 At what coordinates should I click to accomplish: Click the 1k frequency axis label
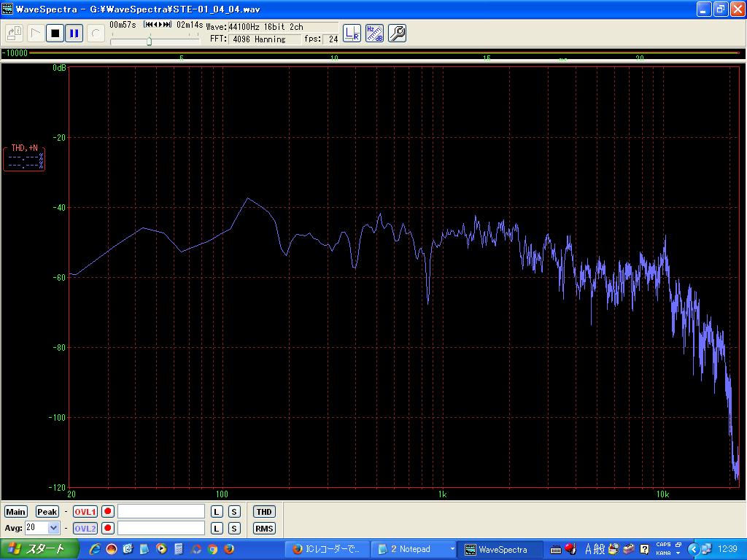(x=443, y=494)
